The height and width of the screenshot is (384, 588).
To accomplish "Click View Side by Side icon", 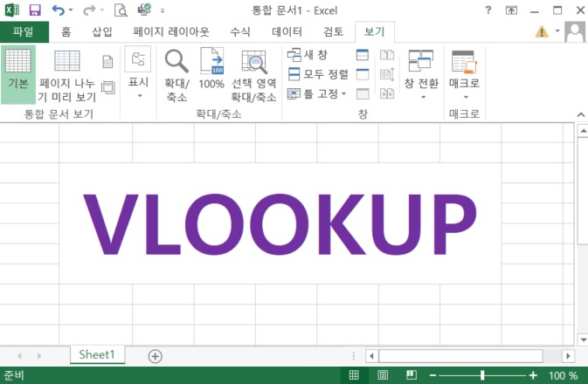I will click(x=387, y=55).
